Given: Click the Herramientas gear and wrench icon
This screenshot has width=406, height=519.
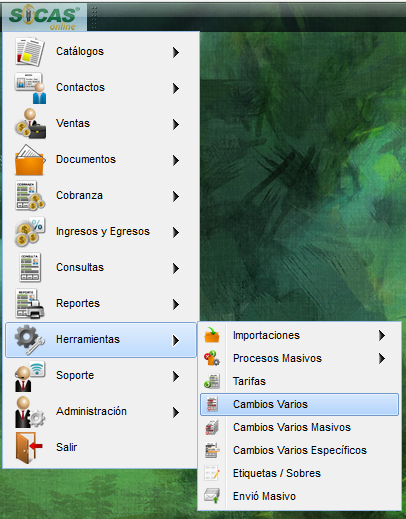Looking at the screenshot, I should (30, 340).
